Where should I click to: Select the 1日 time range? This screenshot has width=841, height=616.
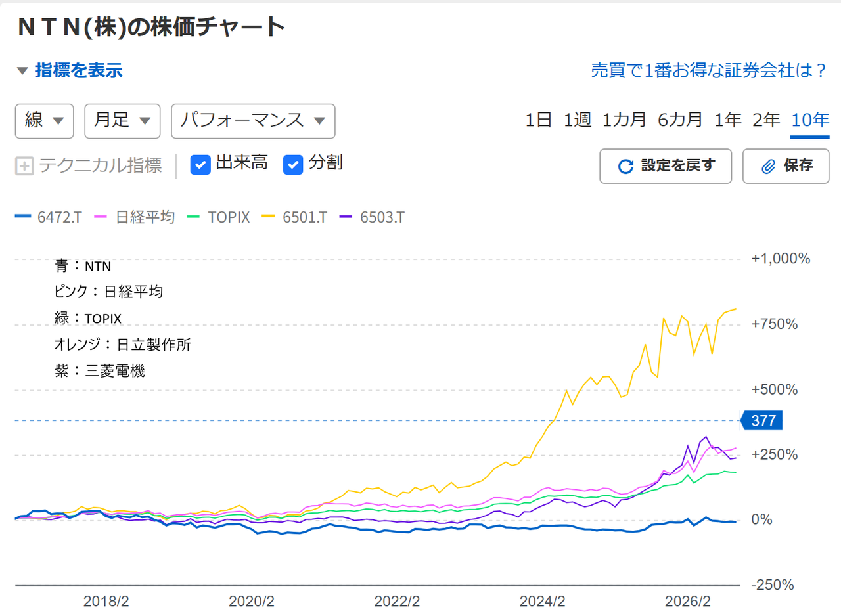pos(539,120)
